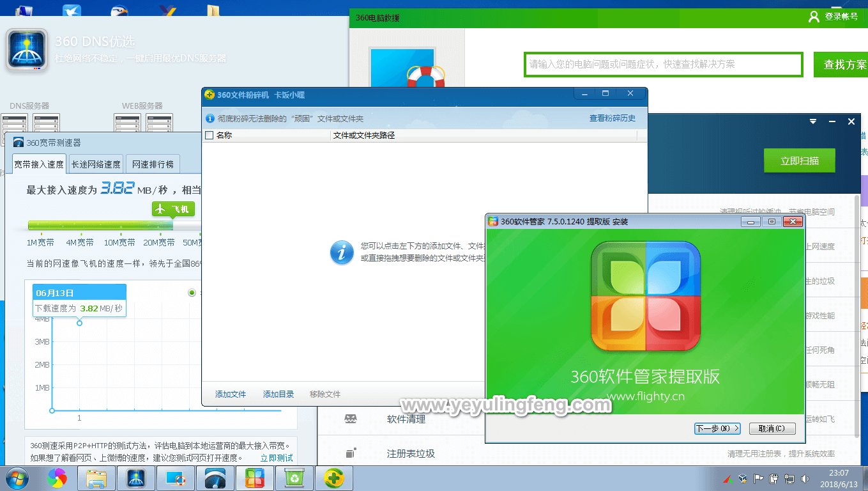Open the 宽带接入速度 tab
The image size is (868, 491).
tap(39, 164)
